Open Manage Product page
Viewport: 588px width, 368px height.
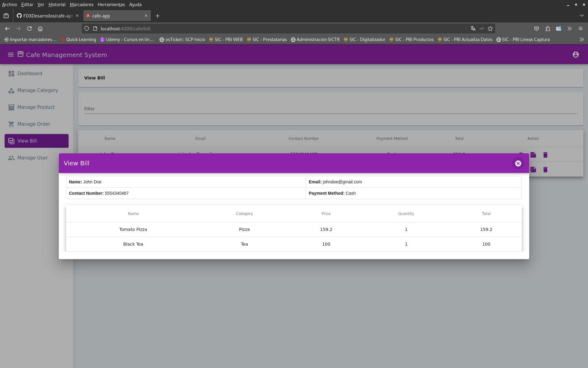36,107
